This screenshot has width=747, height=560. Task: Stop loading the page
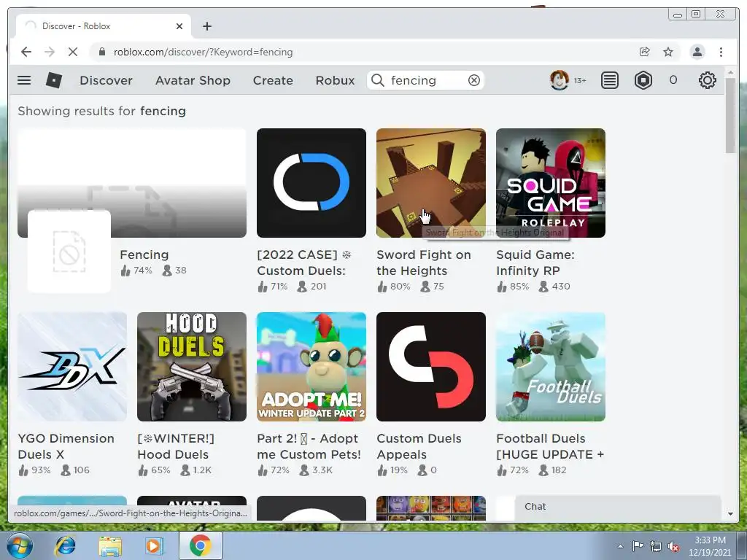[x=73, y=52]
